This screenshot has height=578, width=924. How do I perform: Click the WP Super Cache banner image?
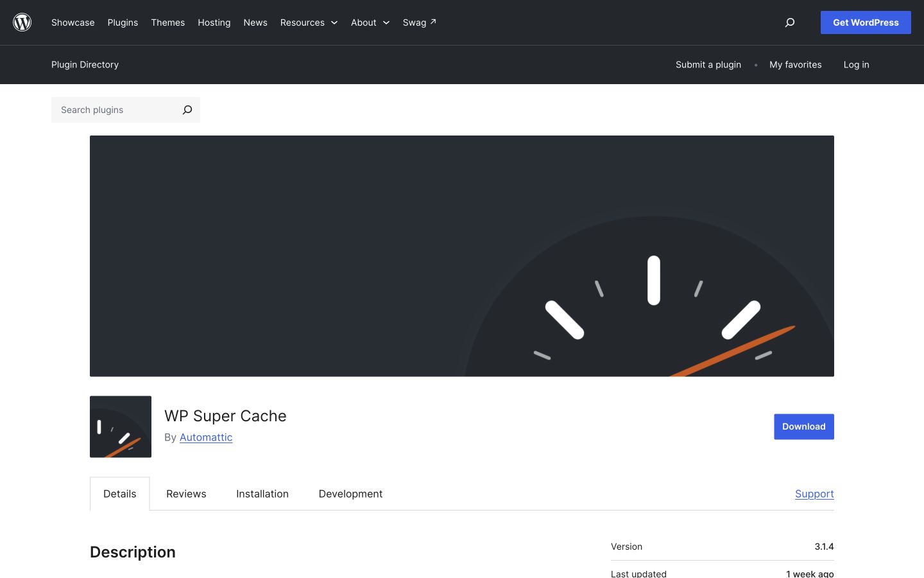pos(462,256)
